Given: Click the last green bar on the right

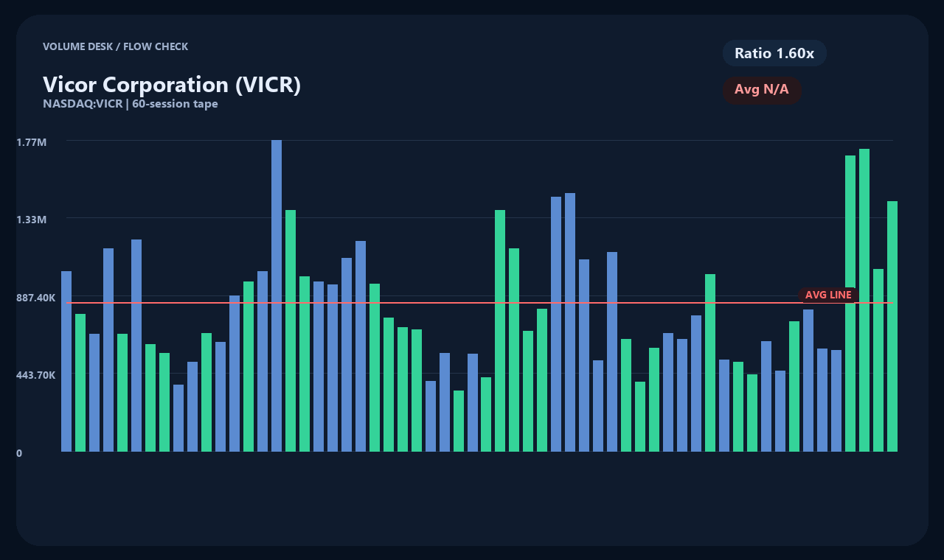Looking at the screenshot, I should pos(892,326).
